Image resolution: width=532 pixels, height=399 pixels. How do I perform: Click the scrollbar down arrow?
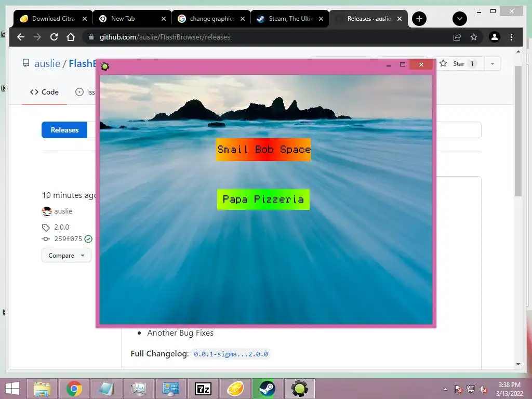(518, 364)
